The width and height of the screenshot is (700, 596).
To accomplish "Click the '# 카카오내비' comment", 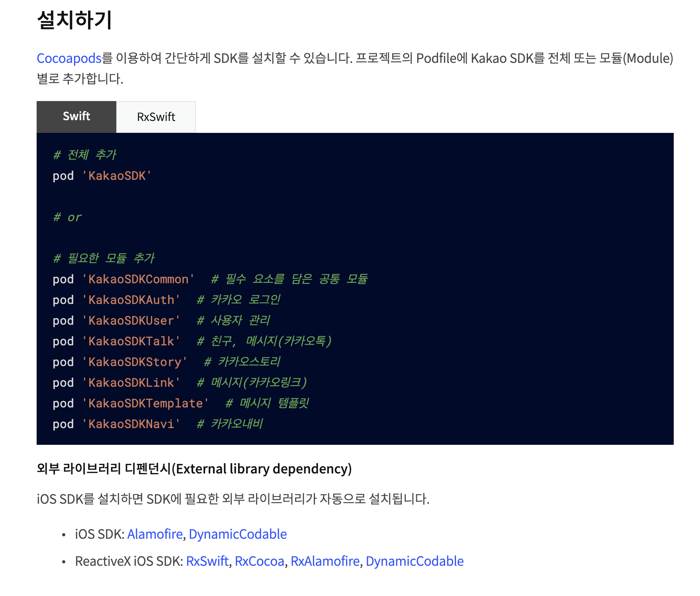I will [x=230, y=424].
